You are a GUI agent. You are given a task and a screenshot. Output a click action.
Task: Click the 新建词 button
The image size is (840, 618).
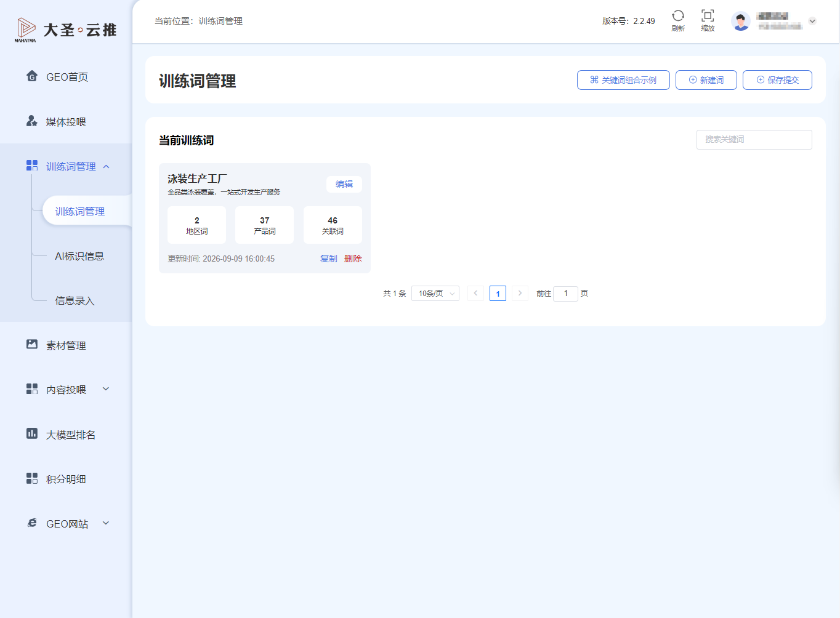pos(706,80)
